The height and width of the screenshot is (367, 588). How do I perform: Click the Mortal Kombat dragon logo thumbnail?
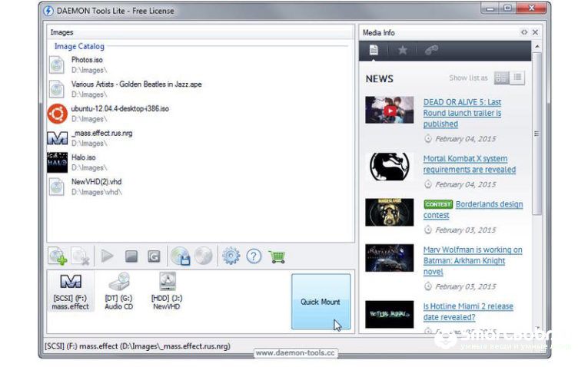click(390, 167)
